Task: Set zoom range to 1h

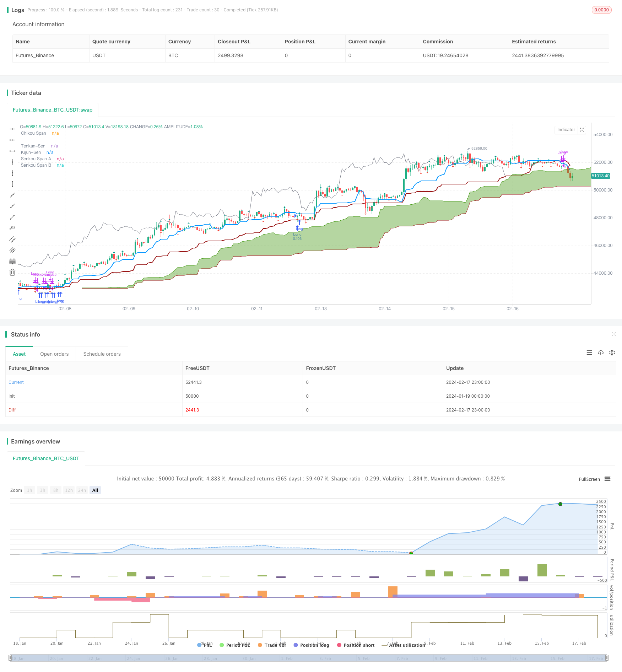Action: pos(29,490)
